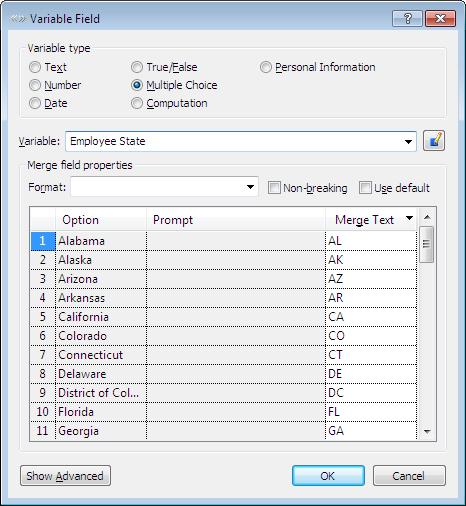Viewport: 466px width, 506px height.
Task: Select row number 7 header
Action: pyautogui.click(x=43, y=355)
